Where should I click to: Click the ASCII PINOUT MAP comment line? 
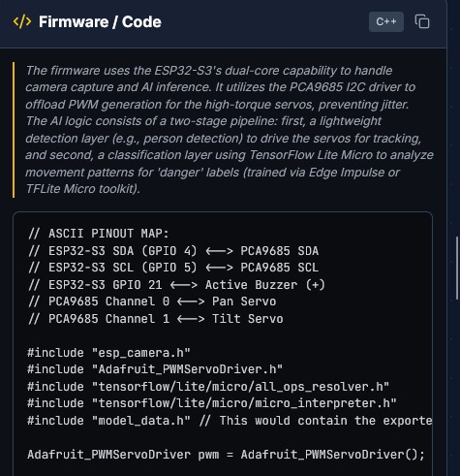coord(99,234)
